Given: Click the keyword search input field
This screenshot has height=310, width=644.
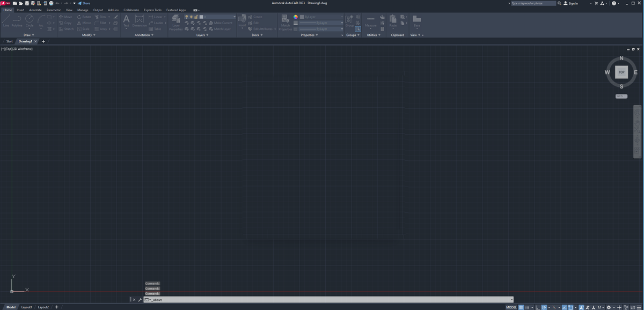Looking at the screenshot, I should pos(533,3).
